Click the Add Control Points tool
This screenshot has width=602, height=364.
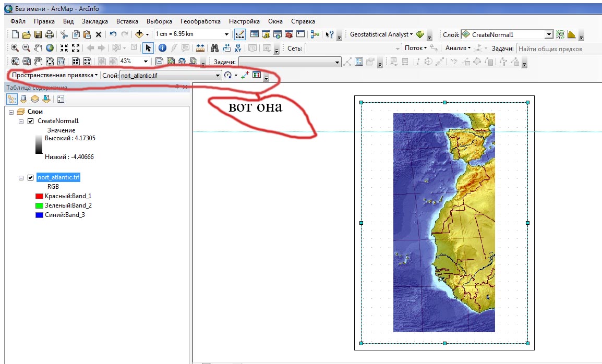pyautogui.click(x=245, y=75)
